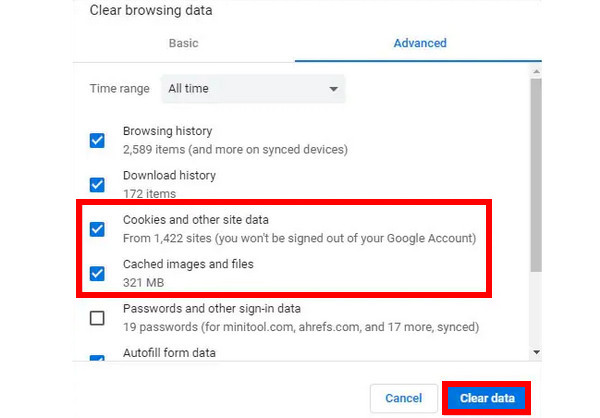Click the Download history label
This screenshot has height=418, width=600.
(x=169, y=175)
